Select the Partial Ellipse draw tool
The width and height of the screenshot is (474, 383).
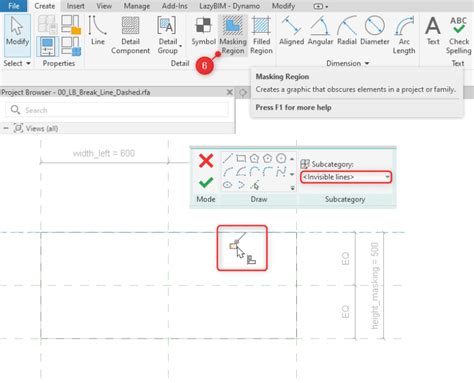[x=241, y=185]
